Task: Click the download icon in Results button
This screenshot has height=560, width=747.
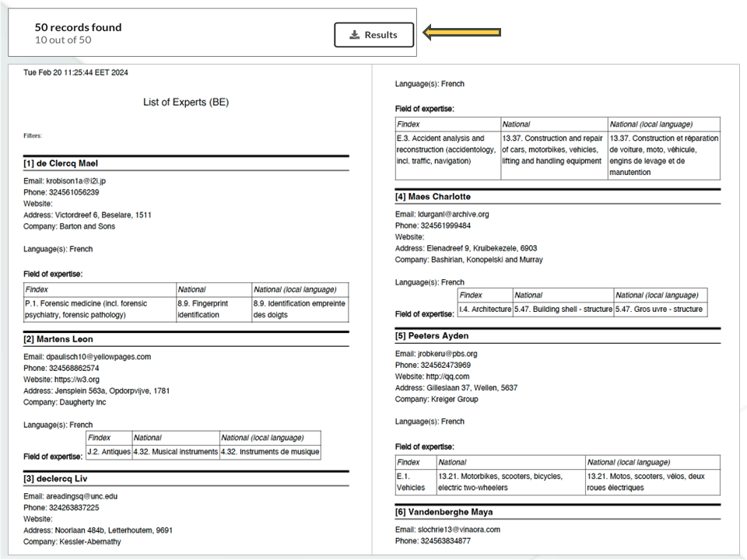Action: coord(355,35)
